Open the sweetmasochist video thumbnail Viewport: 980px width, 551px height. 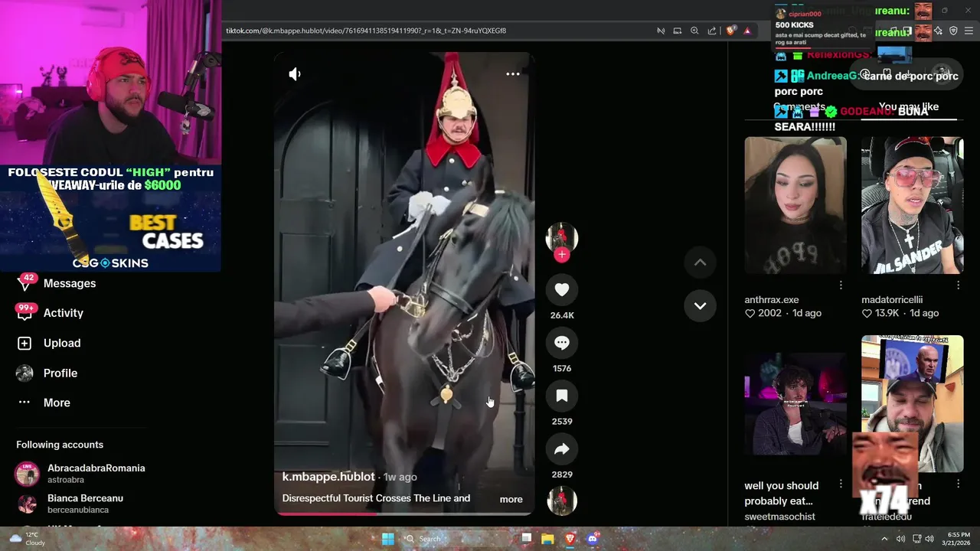(x=795, y=404)
